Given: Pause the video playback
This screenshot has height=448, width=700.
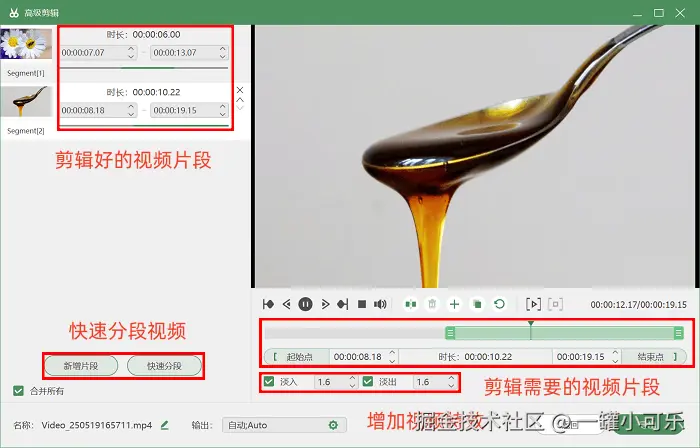Looking at the screenshot, I should click(x=305, y=304).
